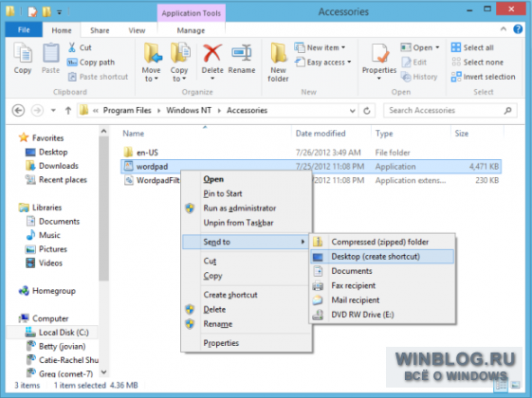Create a New folder from ribbon

(278, 63)
